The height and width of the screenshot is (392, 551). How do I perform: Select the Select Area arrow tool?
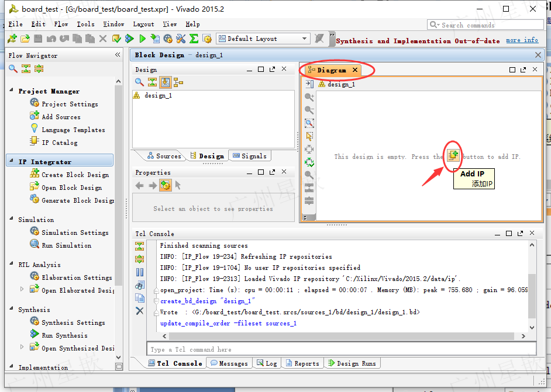point(309,136)
